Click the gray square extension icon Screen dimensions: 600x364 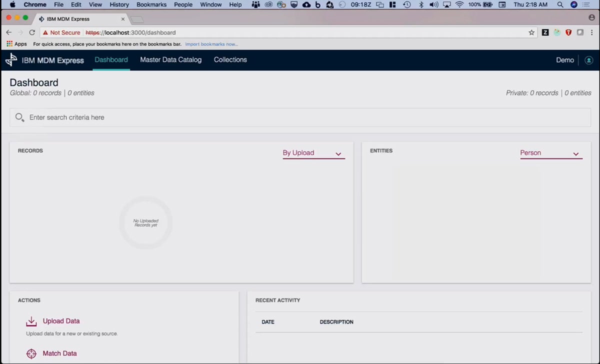click(x=580, y=32)
